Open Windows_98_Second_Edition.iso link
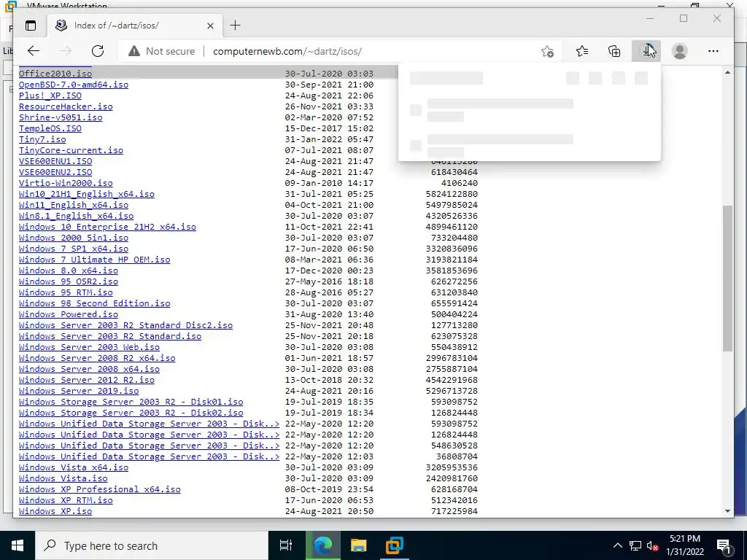Screen dimensions: 747x560 tap(94, 303)
